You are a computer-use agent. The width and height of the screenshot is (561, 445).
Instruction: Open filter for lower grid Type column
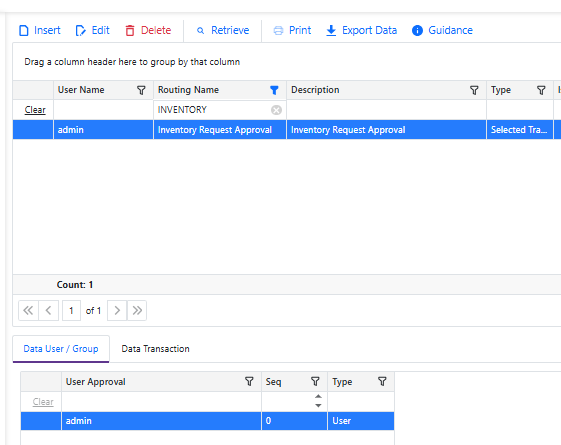382,381
